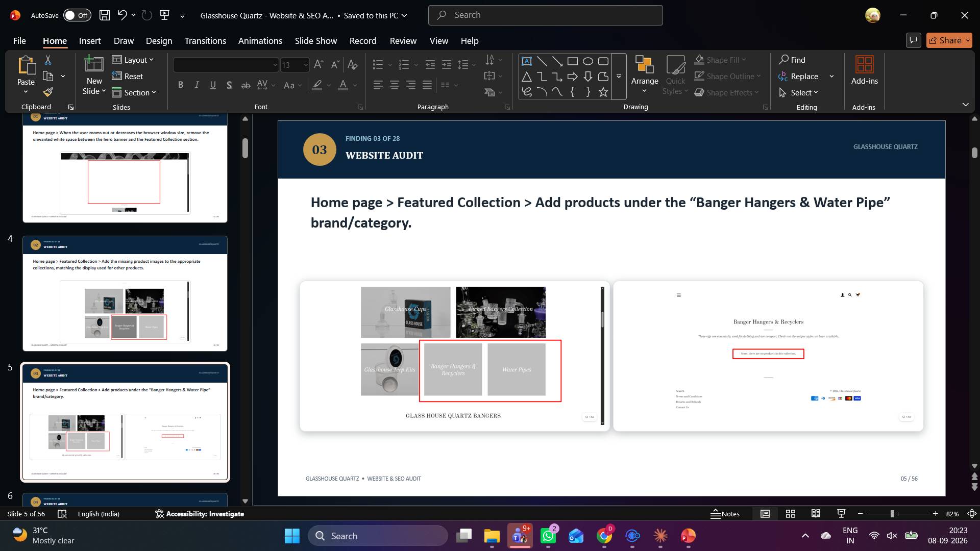Click the Format Painter brush icon
The image size is (980, 551).
(48, 92)
